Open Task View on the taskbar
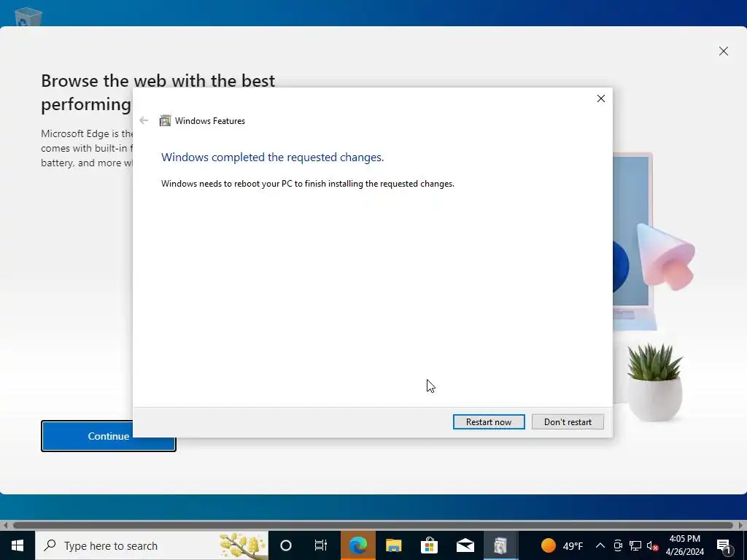This screenshot has width=747, height=560. [321, 545]
